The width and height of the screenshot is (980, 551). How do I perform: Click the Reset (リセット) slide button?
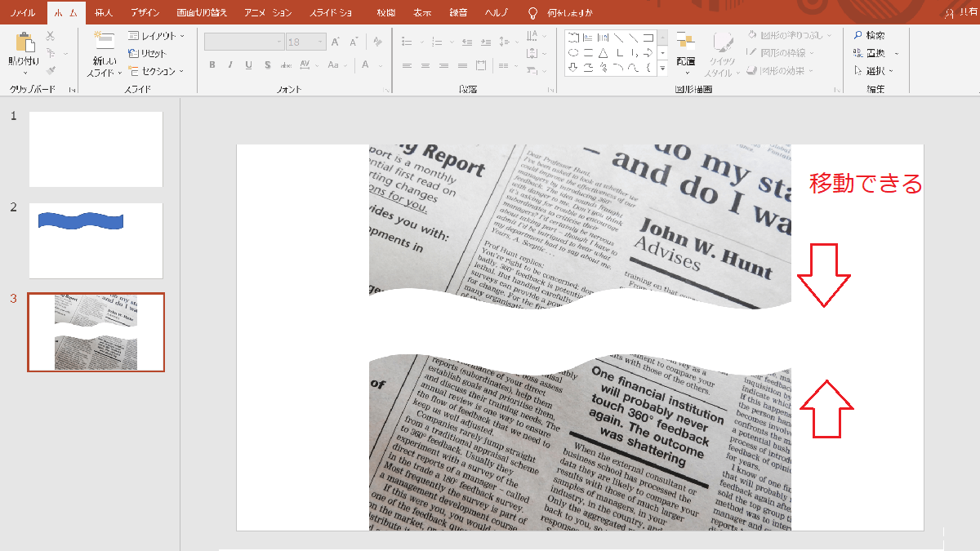[148, 53]
